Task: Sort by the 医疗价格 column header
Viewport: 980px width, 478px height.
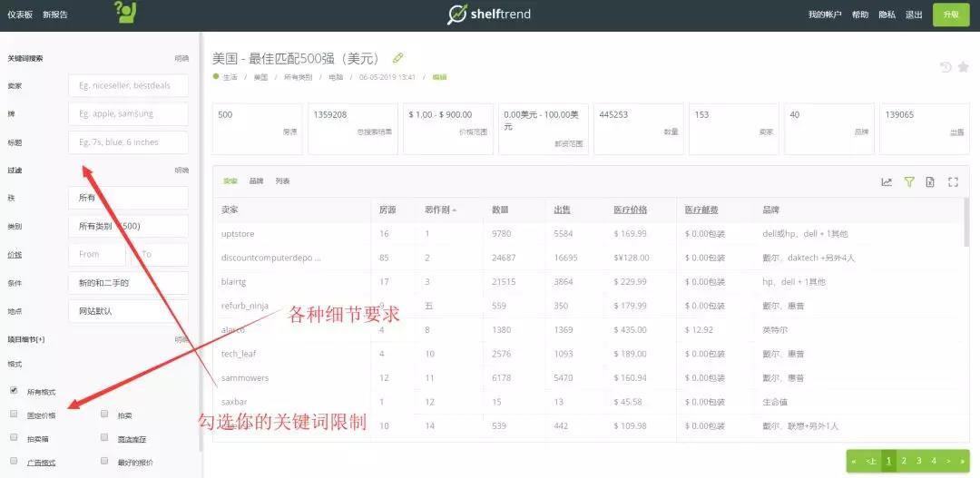Action: [x=630, y=210]
